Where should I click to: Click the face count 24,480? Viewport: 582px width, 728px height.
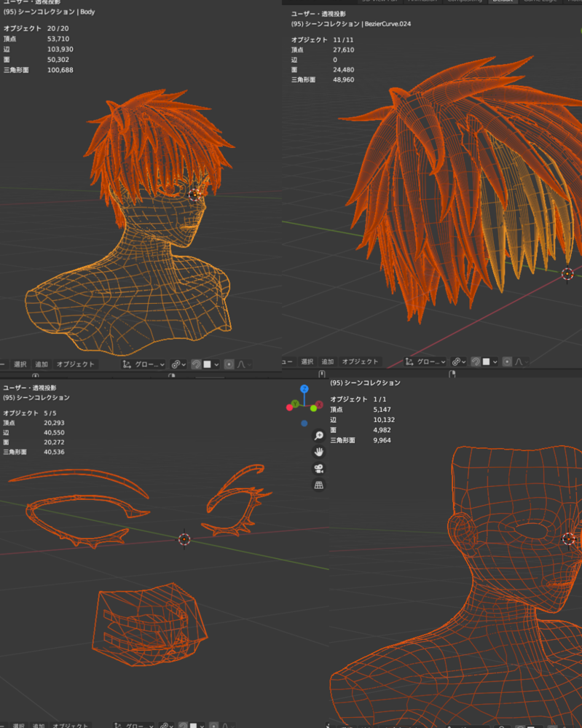pos(343,70)
